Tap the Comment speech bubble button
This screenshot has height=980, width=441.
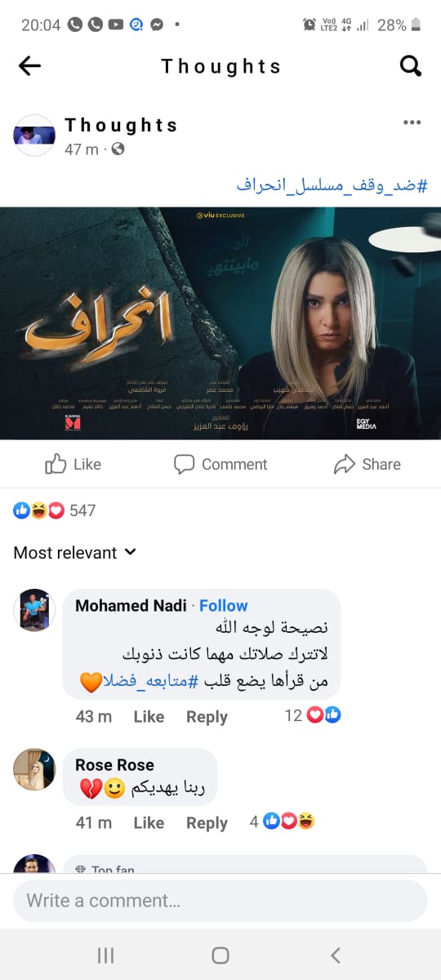tap(220, 464)
